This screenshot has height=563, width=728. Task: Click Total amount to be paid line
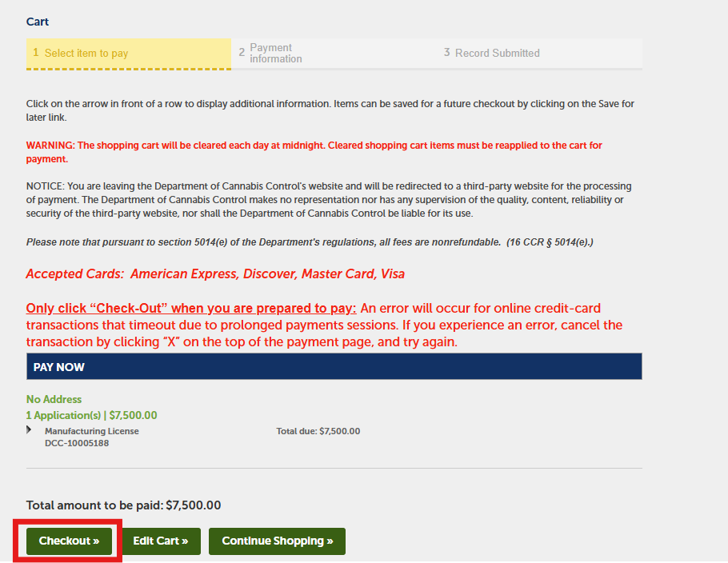pos(123,505)
